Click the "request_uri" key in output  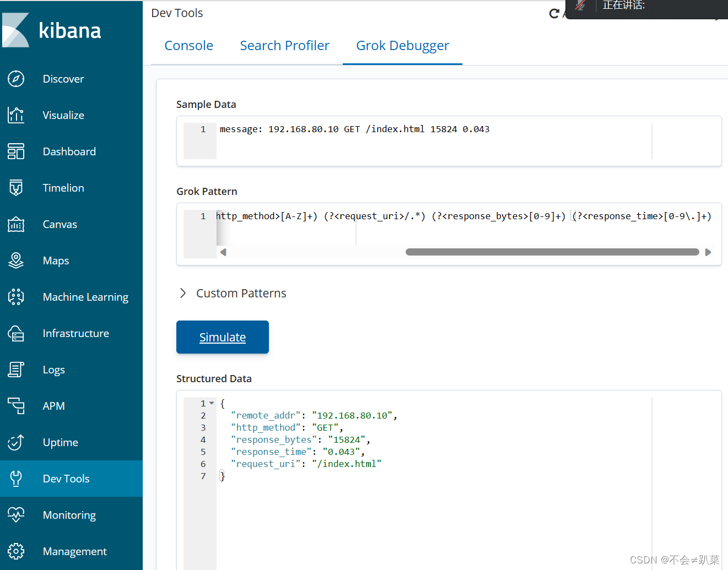266,464
